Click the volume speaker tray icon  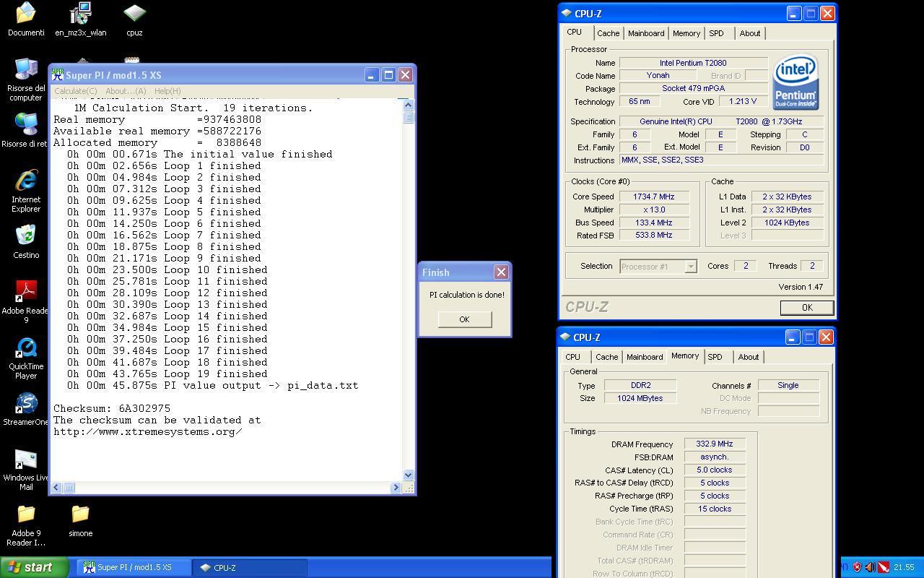point(870,567)
